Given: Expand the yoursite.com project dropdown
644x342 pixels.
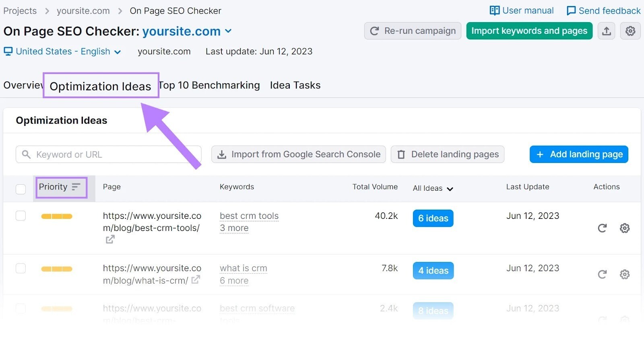Looking at the screenshot, I should pos(228,31).
